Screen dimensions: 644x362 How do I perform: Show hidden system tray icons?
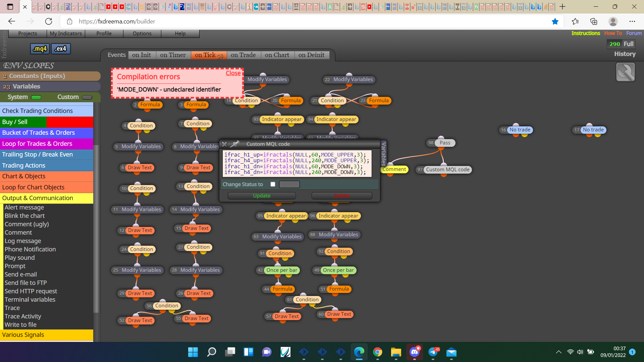[x=558, y=352]
